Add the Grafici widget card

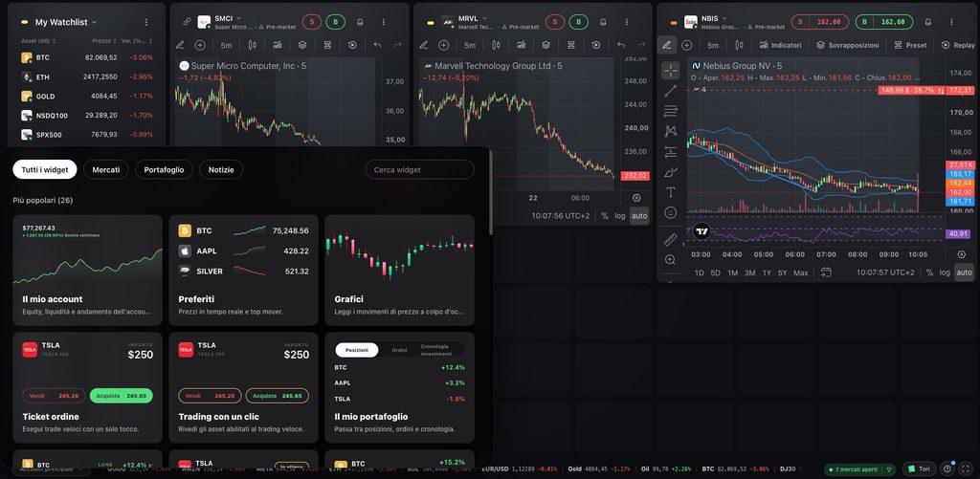399,270
